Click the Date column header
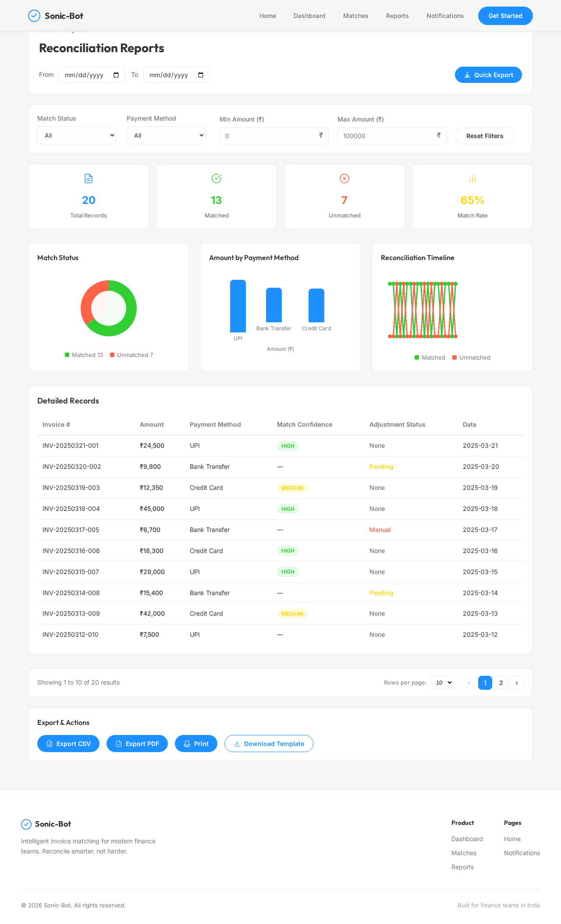The width and height of the screenshot is (561, 924). 469,425
